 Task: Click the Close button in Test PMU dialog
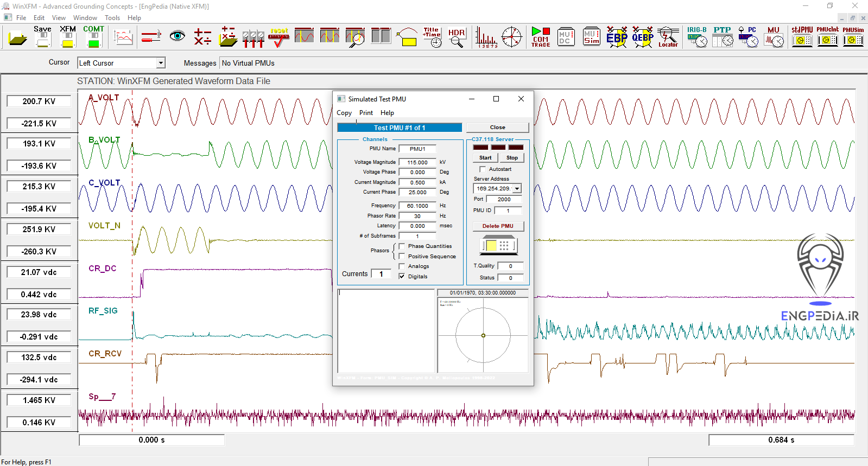(498, 127)
